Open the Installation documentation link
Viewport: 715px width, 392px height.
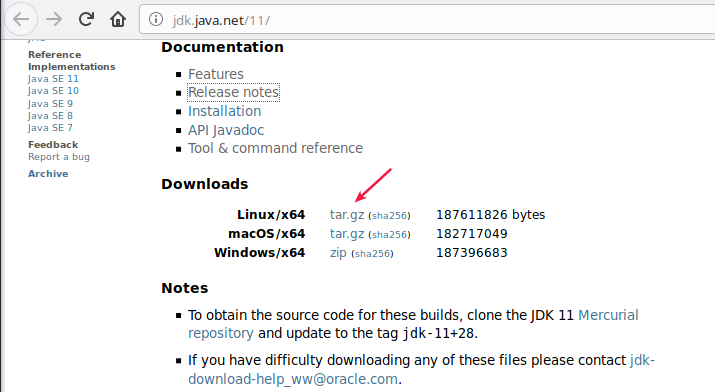(224, 111)
